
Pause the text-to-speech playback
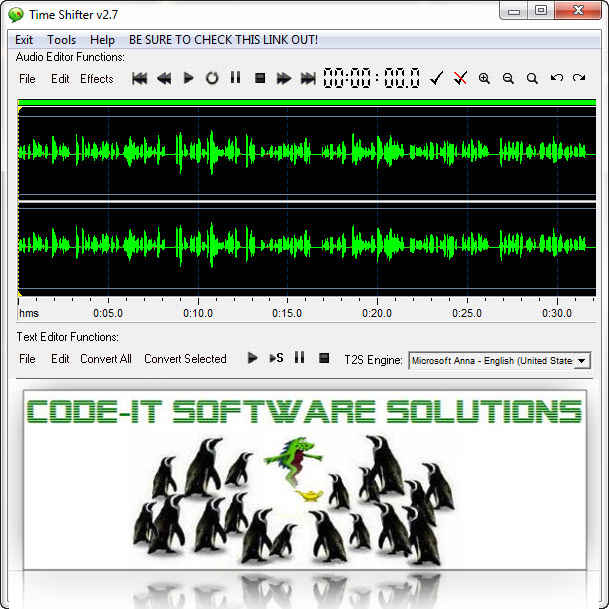[x=299, y=357]
